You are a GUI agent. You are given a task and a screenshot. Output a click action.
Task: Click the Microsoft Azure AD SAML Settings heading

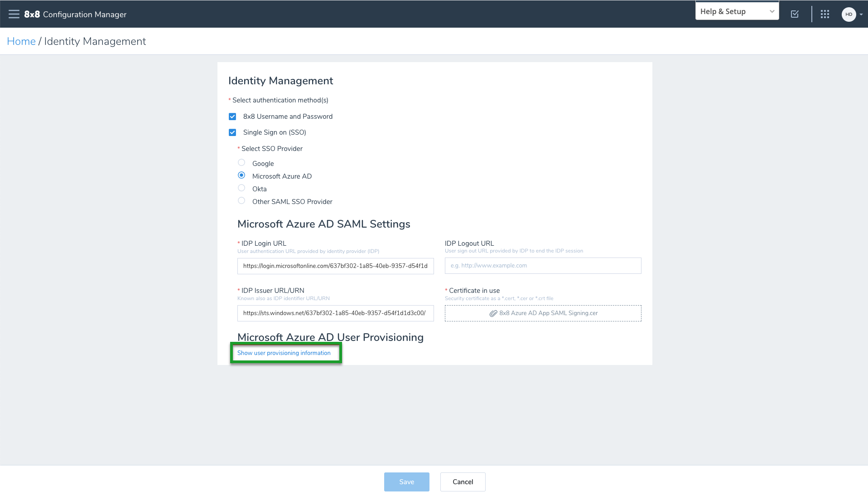(324, 224)
